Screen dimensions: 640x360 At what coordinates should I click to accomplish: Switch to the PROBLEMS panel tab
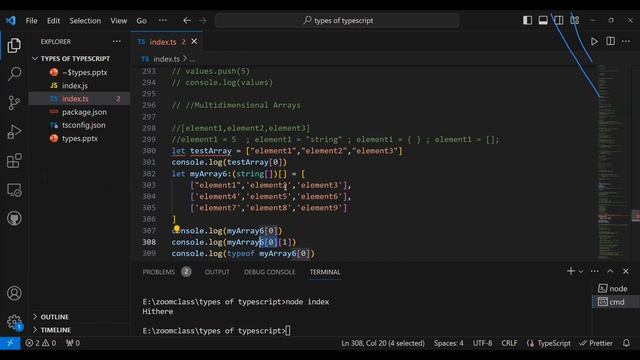[159, 272]
